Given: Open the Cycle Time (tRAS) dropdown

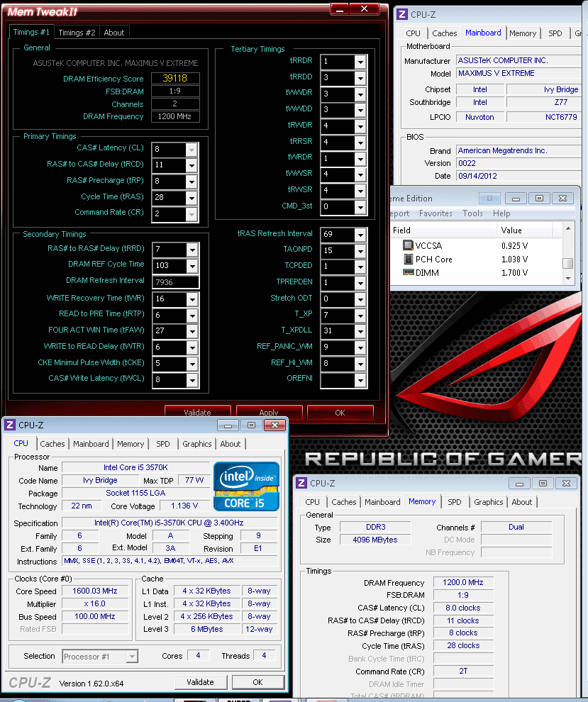Looking at the screenshot, I should [x=192, y=197].
